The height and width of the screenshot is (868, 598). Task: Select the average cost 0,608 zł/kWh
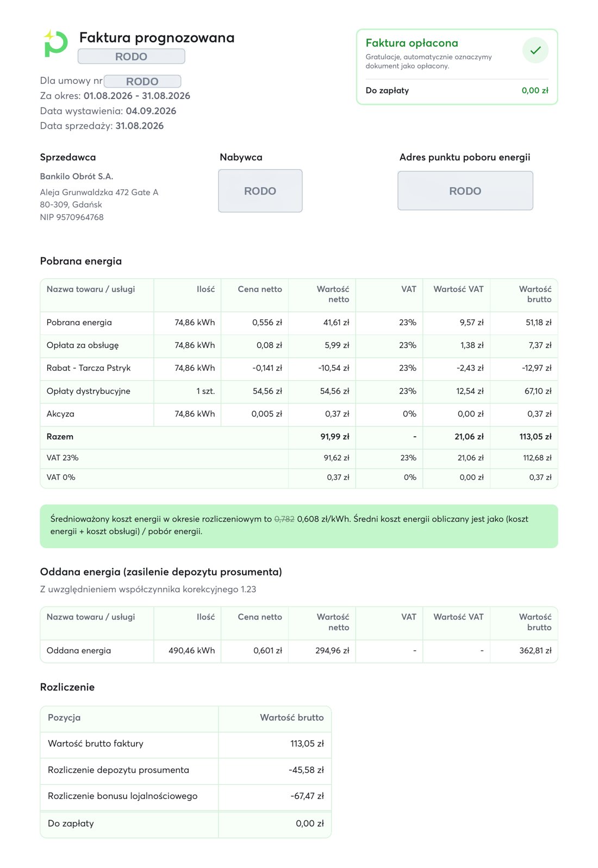pyautogui.click(x=323, y=519)
